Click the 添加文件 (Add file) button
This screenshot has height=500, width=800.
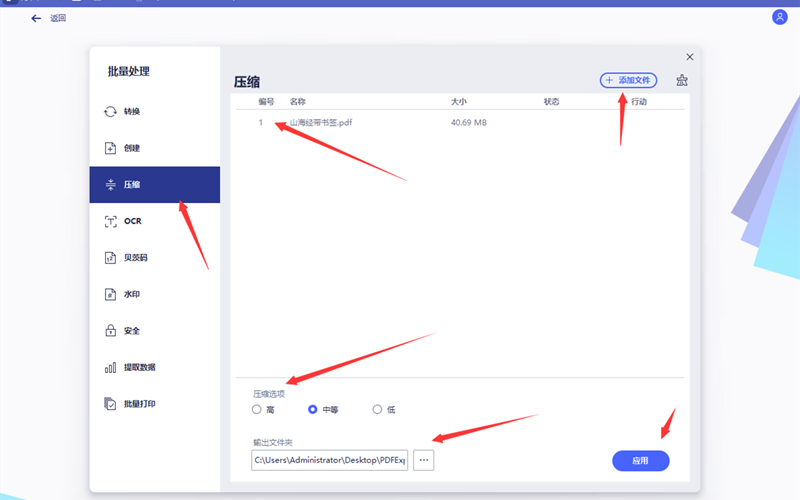pos(628,80)
